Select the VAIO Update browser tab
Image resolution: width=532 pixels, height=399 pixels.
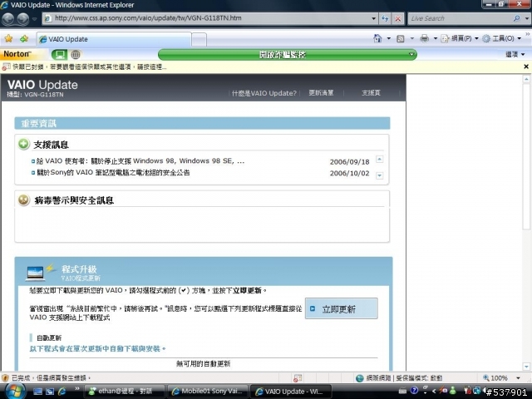(x=114, y=39)
